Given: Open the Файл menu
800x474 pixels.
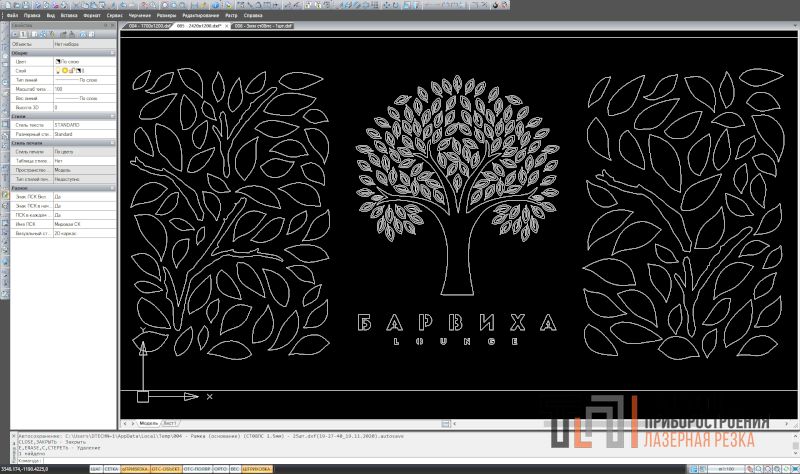Looking at the screenshot, I should (x=12, y=15).
